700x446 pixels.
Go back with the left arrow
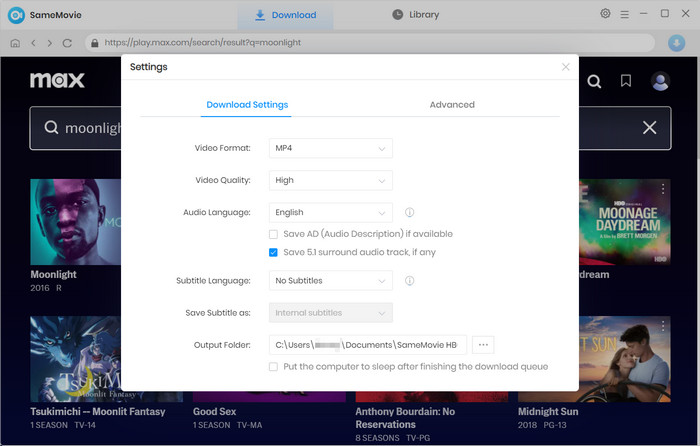(x=33, y=43)
